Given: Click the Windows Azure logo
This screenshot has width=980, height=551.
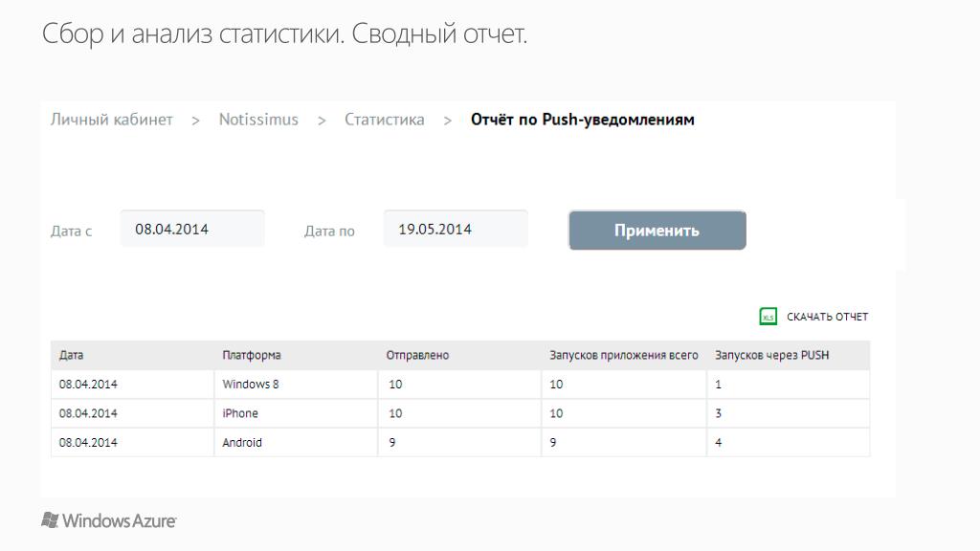Looking at the screenshot, I should [109, 520].
